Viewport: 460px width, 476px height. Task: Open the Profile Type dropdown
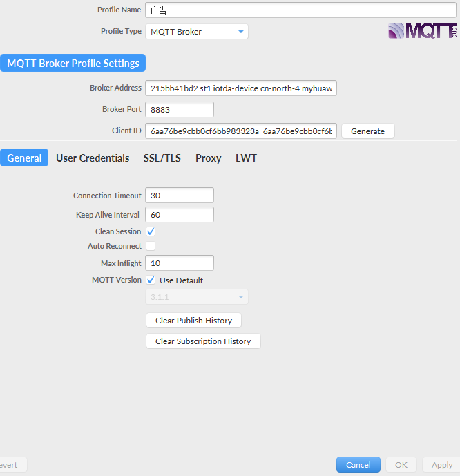pos(197,32)
